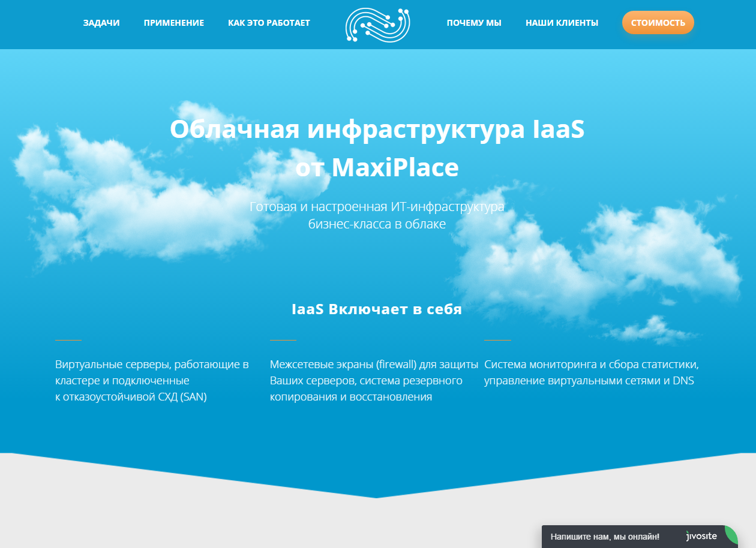
Task: Click 'Напишите нам, мы онлайн!' text
Action: (x=605, y=537)
